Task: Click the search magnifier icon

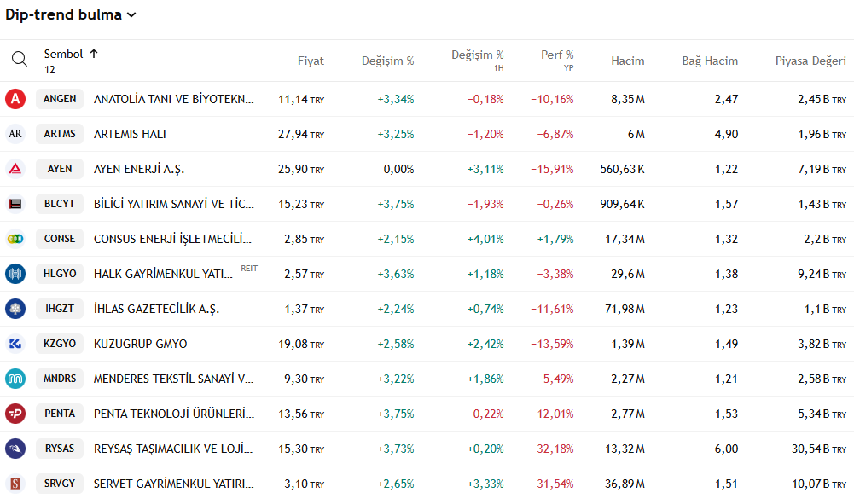Action: (x=20, y=59)
